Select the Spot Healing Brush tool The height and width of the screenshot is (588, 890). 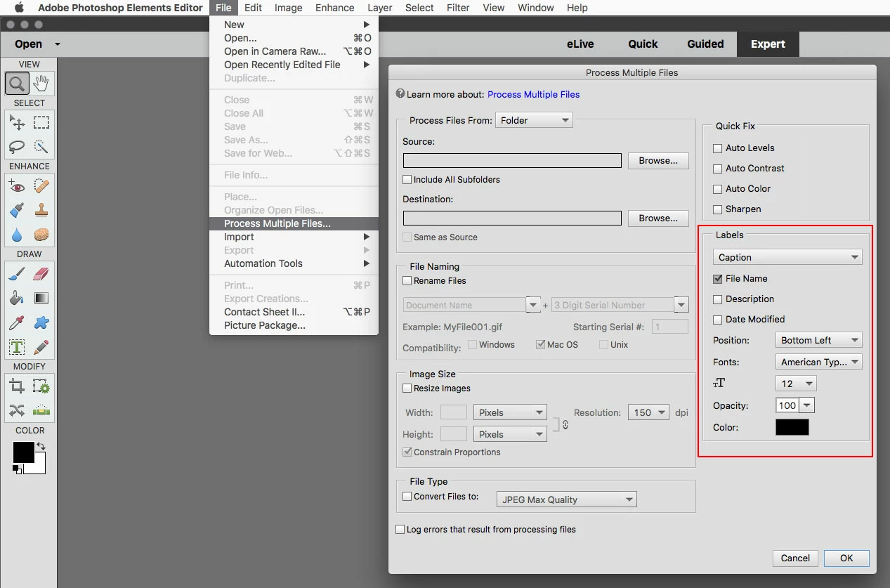41,186
